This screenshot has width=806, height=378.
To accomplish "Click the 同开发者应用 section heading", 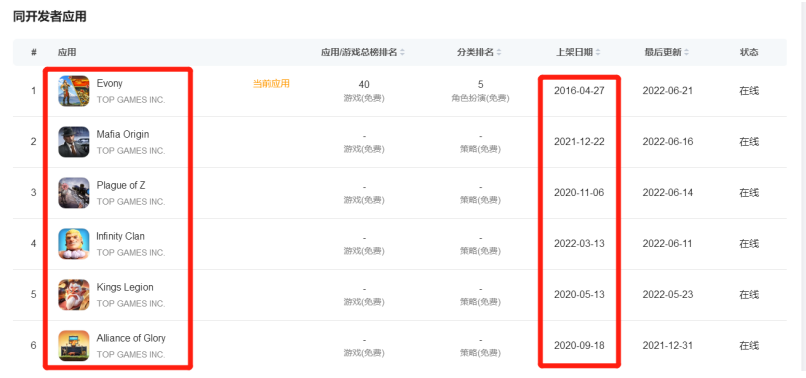I will 49,16.
